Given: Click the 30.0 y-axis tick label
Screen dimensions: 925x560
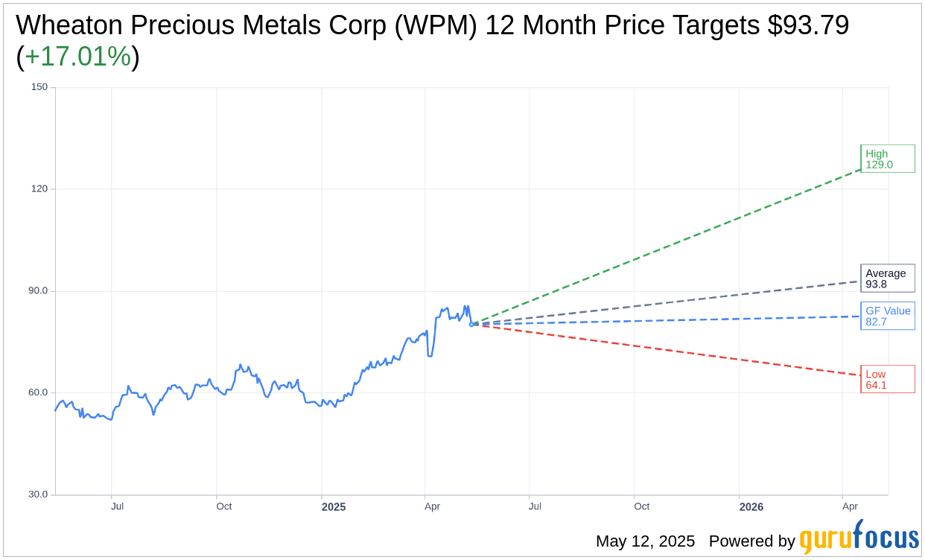Looking at the screenshot, I should pyautogui.click(x=37, y=494).
